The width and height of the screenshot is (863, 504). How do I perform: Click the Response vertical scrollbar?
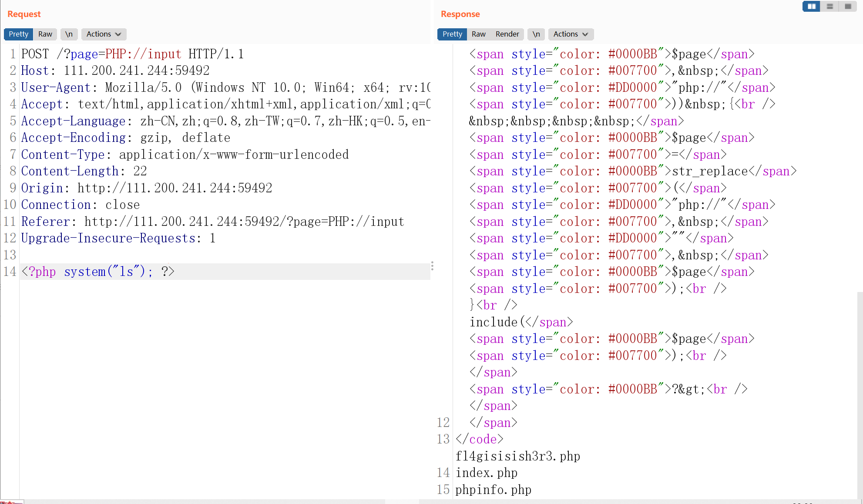click(x=860, y=395)
